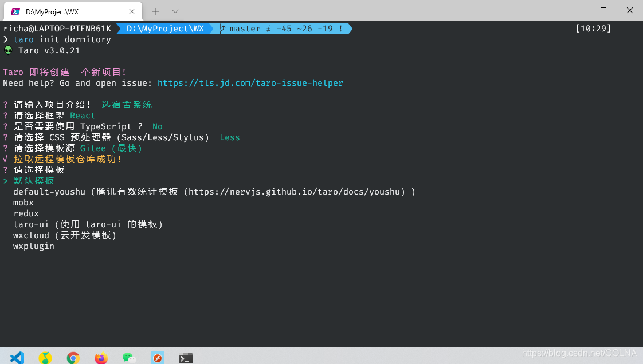Click the 选宿舍系统 project description answer

(x=127, y=105)
